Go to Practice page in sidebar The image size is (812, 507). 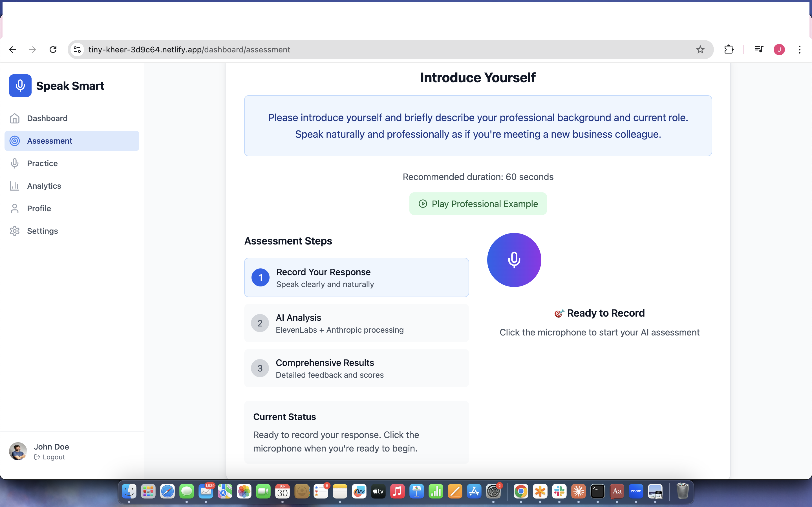42,163
